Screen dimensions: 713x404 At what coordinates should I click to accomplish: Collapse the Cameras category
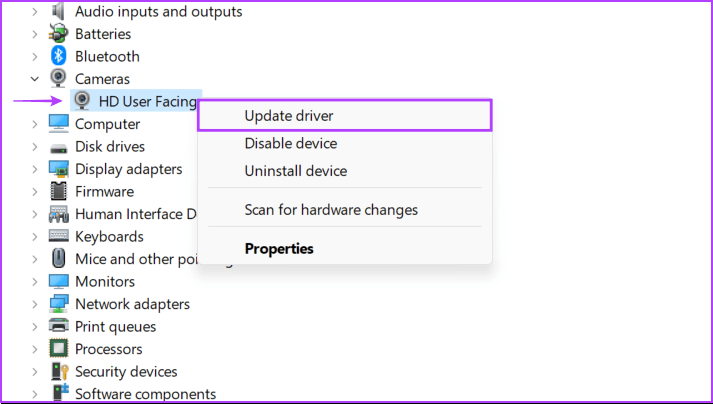(35, 78)
